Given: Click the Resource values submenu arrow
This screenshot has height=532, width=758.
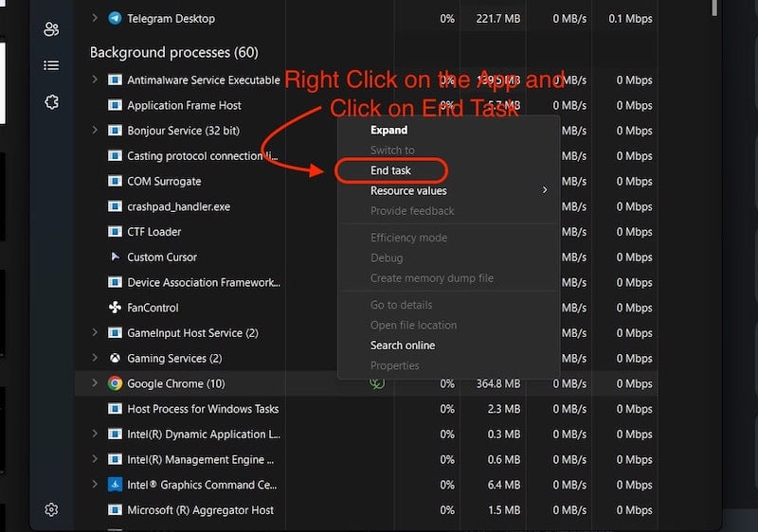Looking at the screenshot, I should pos(544,190).
